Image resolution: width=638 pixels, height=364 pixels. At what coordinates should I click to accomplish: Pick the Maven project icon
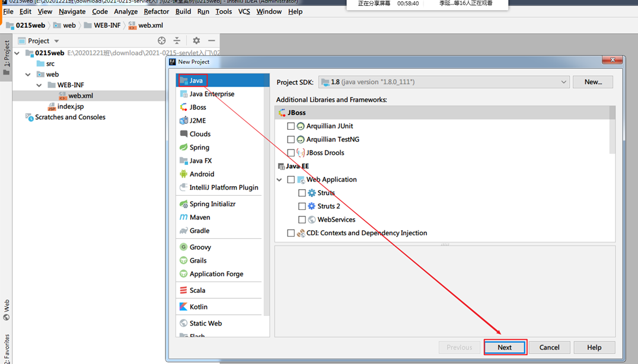point(184,218)
